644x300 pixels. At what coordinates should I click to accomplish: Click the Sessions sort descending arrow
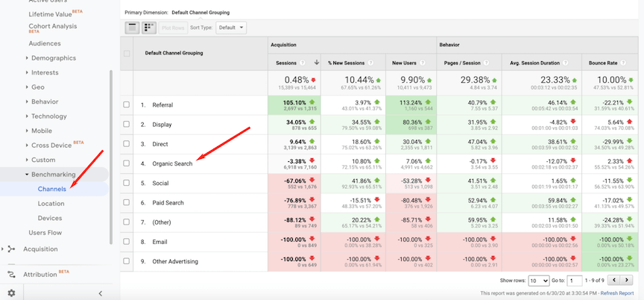316,63
